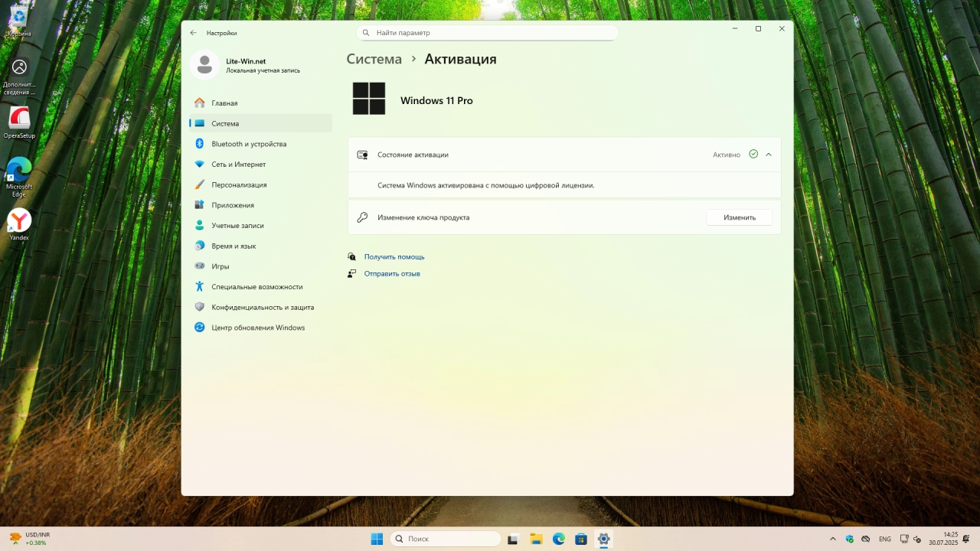The height and width of the screenshot is (551, 980).
Task: Click the user avatar picture
Action: click(204, 65)
